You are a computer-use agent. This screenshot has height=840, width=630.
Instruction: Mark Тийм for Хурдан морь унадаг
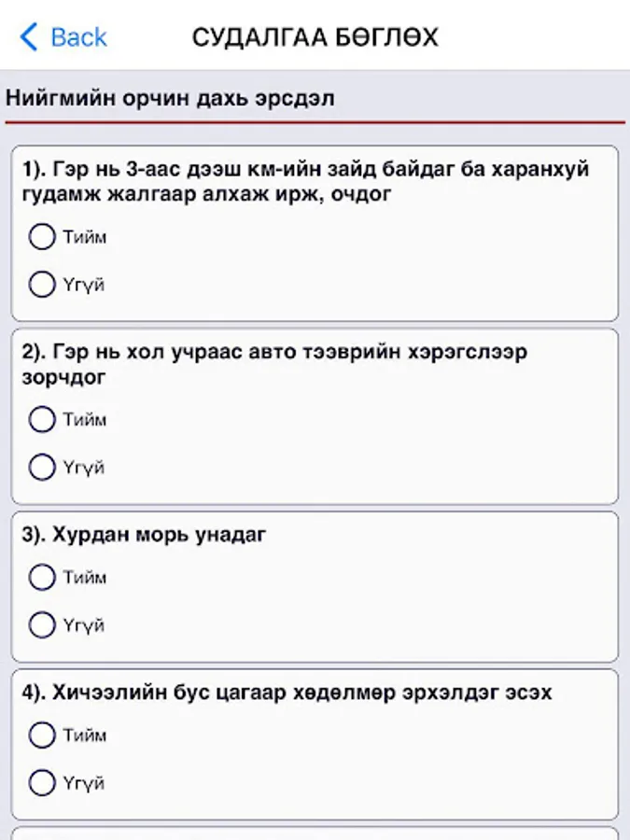(42, 578)
